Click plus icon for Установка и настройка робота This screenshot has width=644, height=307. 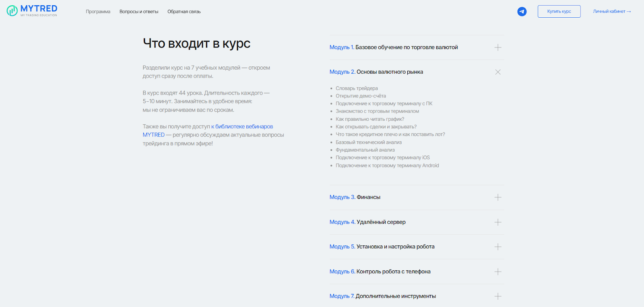pyautogui.click(x=498, y=247)
